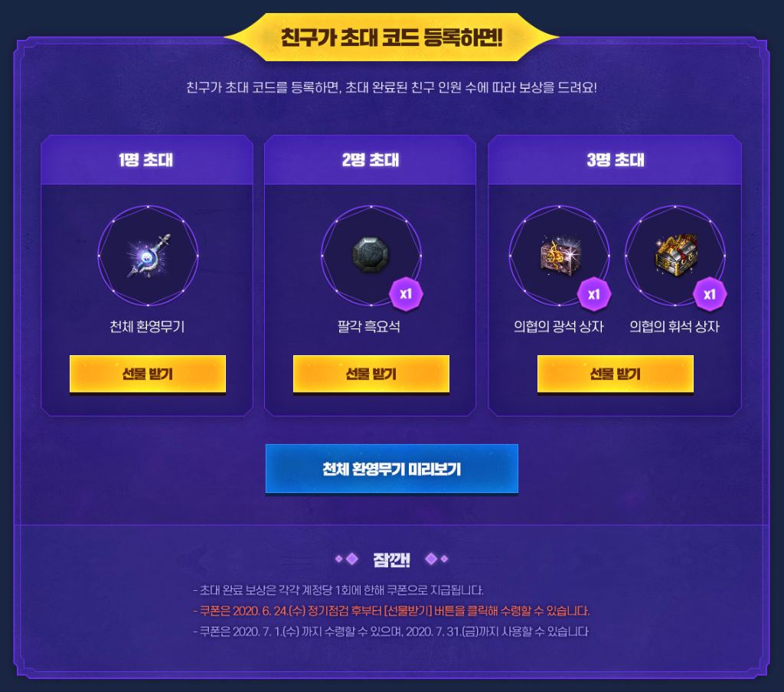
Task: Click the right purple diamond beside 잠깐!
Action: (x=431, y=559)
